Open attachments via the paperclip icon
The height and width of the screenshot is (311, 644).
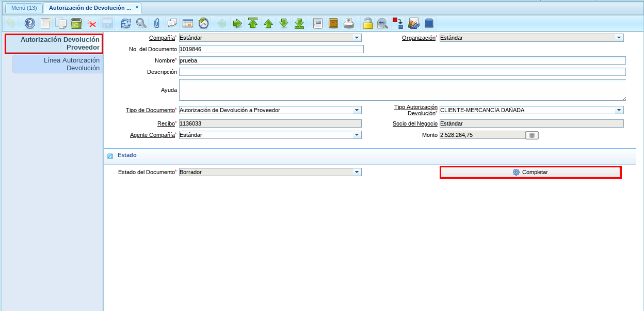[x=156, y=23]
